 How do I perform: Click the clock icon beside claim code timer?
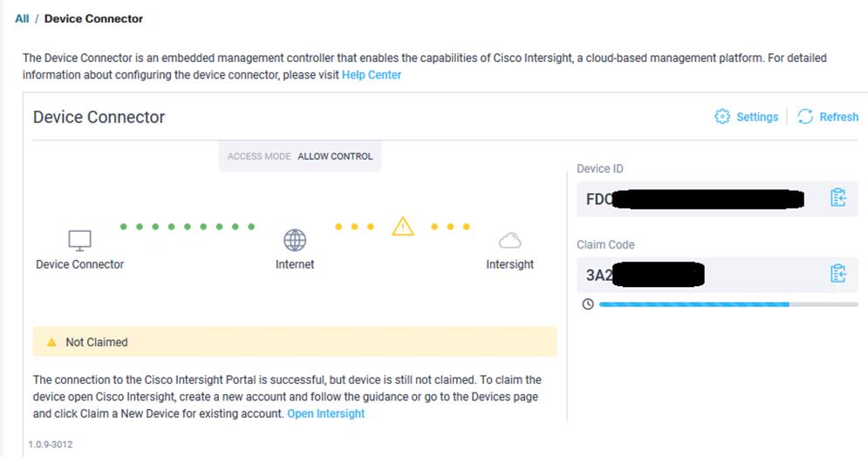[588, 304]
